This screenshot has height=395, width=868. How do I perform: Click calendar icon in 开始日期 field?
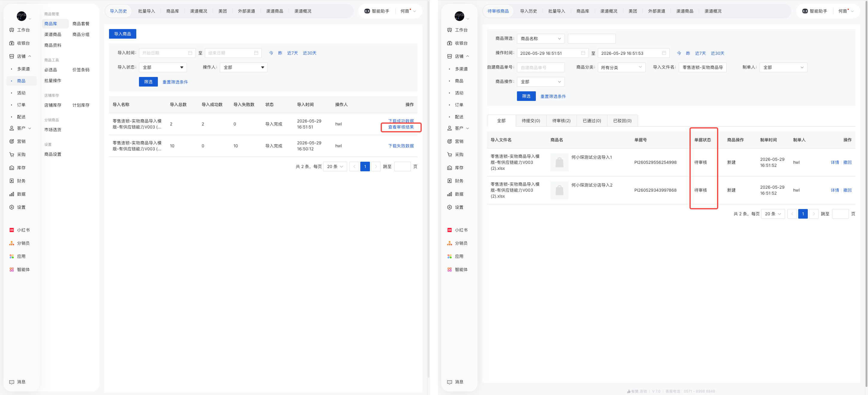click(x=190, y=53)
